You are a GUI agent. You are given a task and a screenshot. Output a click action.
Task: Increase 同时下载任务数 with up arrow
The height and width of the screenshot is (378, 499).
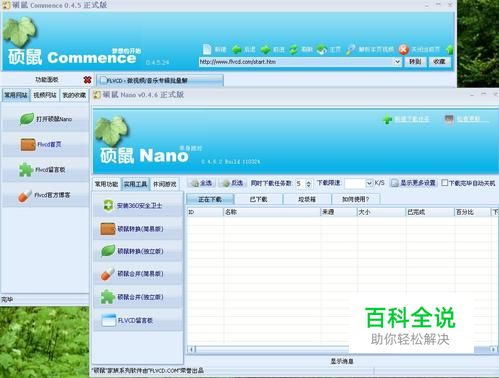[x=309, y=181]
